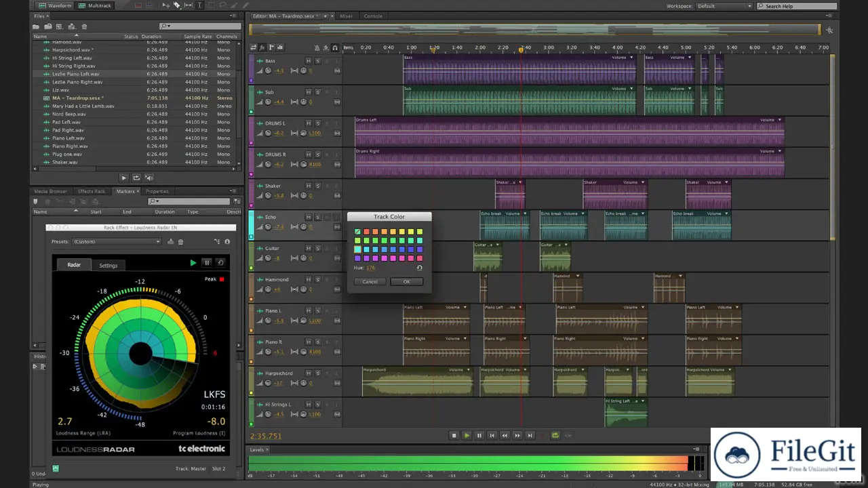Open the Media Browser tab
Viewport: 868px width, 488px height.
tap(51, 191)
